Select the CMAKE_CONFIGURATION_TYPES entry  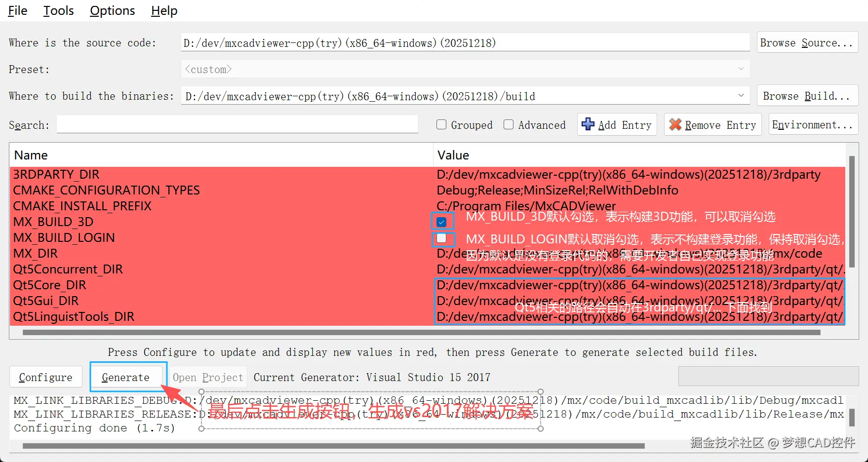coord(106,190)
